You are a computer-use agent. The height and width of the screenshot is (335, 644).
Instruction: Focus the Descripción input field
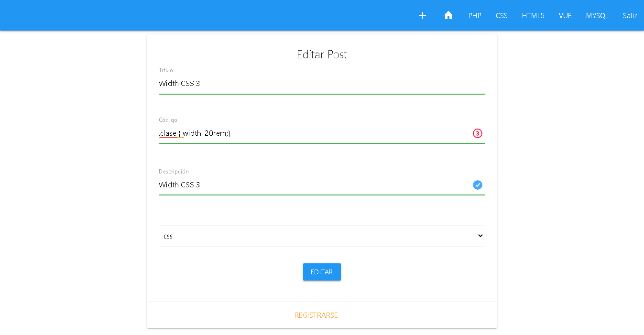[311, 185]
